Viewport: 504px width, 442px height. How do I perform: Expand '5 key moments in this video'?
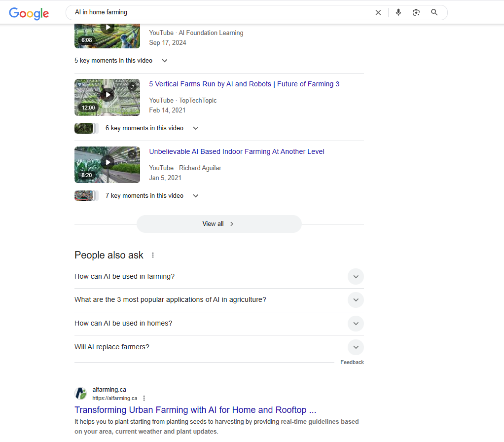click(x=121, y=61)
